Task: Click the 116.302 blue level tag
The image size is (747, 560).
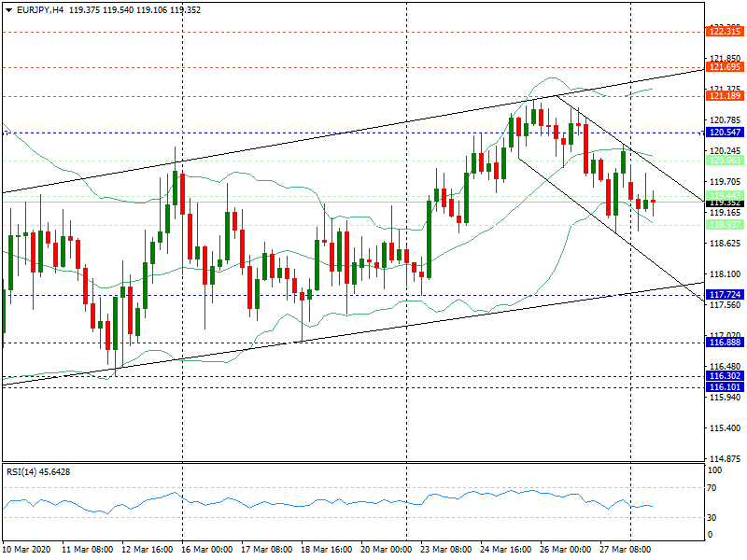Action: tap(725, 376)
